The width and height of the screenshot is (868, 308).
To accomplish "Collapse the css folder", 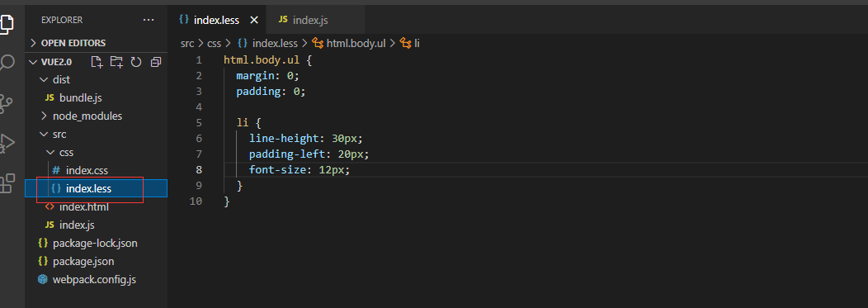I will pos(67,152).
